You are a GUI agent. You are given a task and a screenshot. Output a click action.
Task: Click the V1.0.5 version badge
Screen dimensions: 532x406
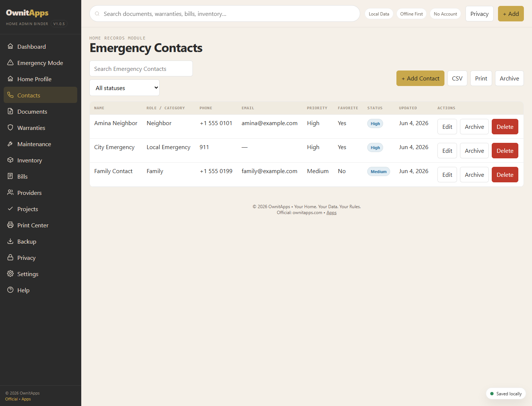59,24
